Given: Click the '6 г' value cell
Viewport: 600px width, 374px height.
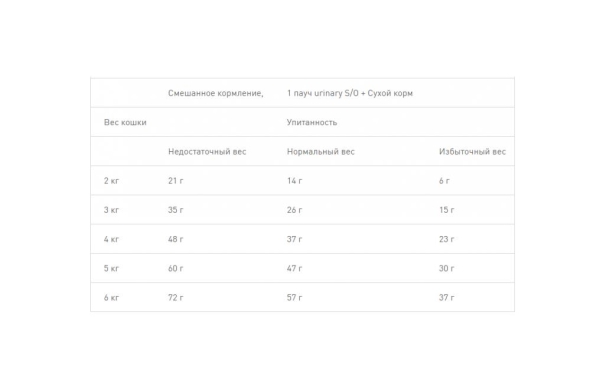Looking at the screenshot, I should click(444, 181).
